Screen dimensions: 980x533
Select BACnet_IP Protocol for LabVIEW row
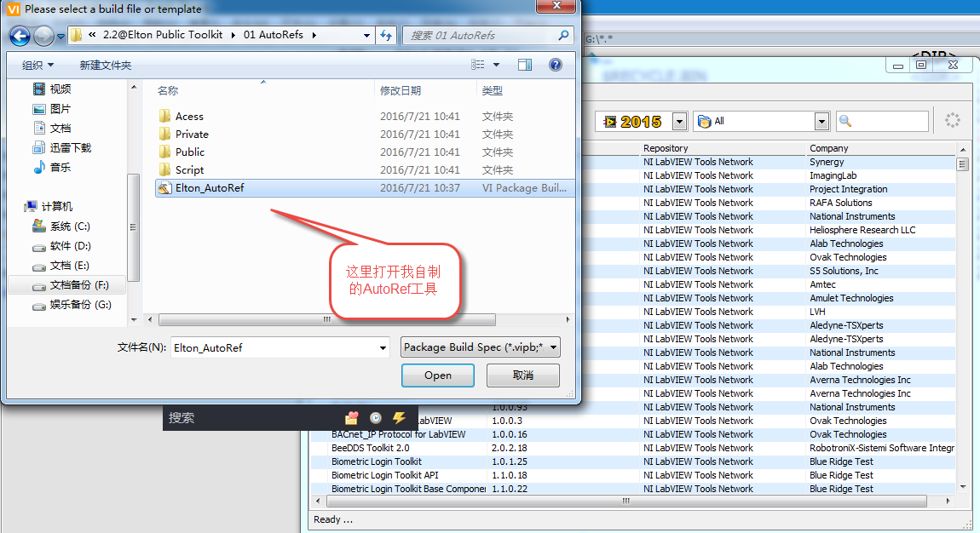click(x=632, y=434)
